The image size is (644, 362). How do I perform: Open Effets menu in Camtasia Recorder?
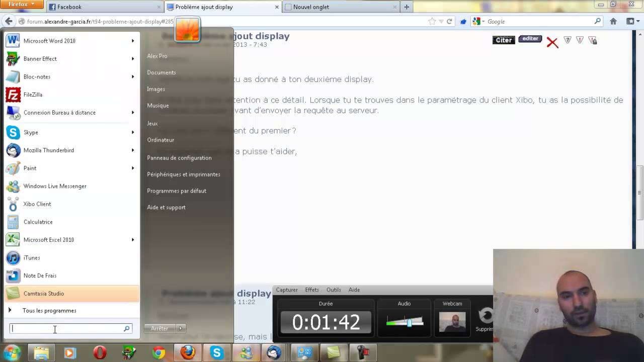point(312,290)
